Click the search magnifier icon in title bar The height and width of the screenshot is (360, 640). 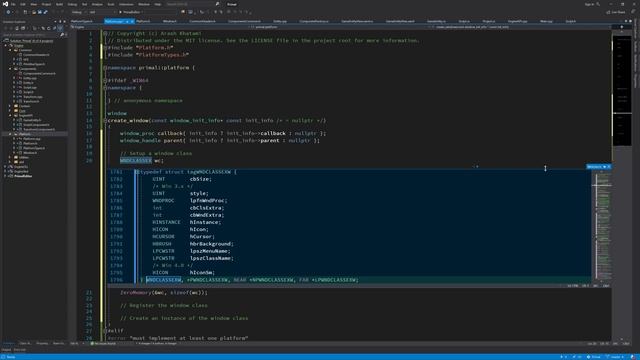pyautogui.click(x=217, y=4)
